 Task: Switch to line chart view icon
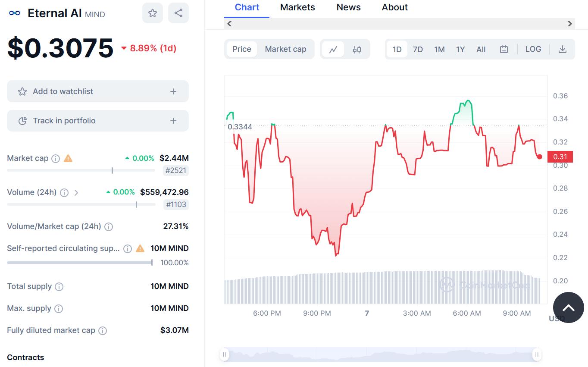tap(333, 49)
